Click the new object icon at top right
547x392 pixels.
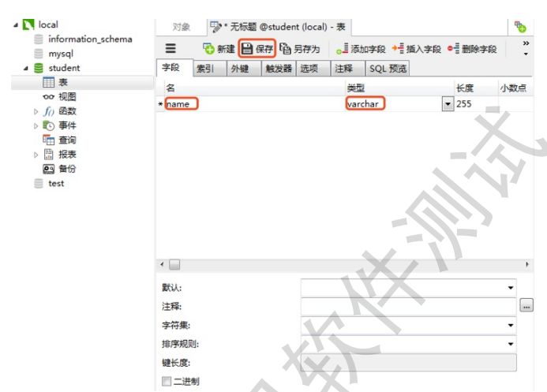(520, 27)
